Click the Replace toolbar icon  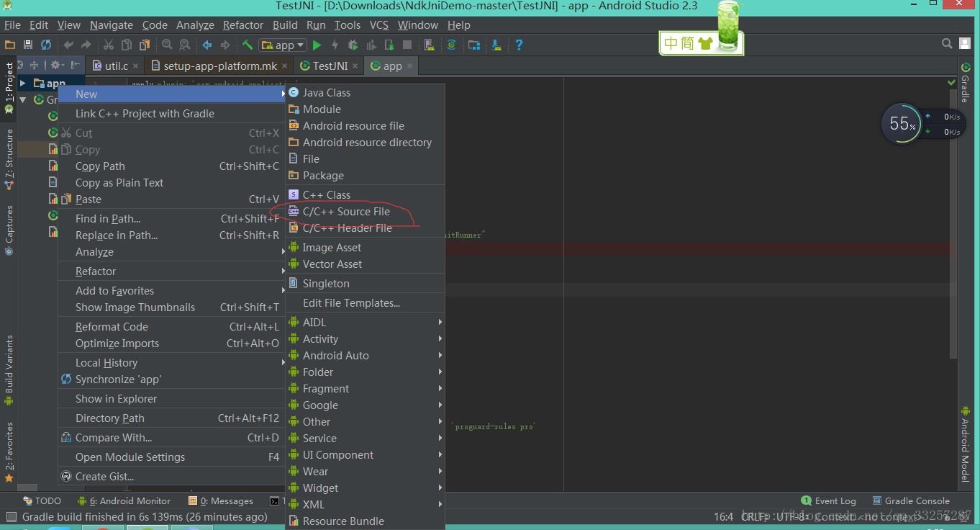point(184,45)
